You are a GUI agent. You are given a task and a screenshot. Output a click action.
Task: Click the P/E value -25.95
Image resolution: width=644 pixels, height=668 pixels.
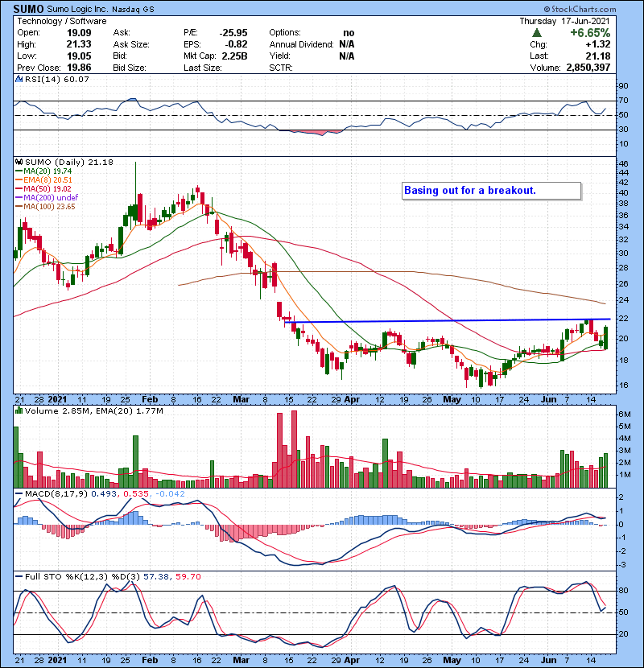233,33
